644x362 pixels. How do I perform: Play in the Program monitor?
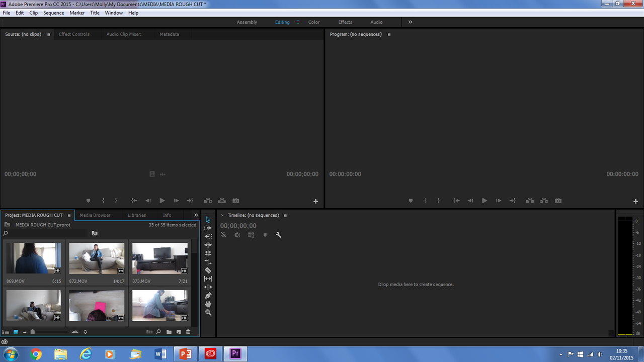coord(485,201)
